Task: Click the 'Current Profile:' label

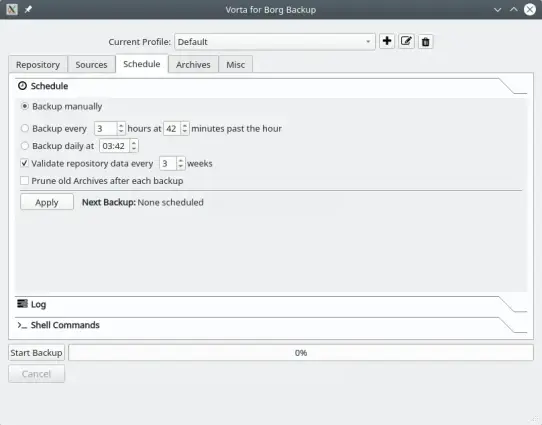Action: [140, 42]
